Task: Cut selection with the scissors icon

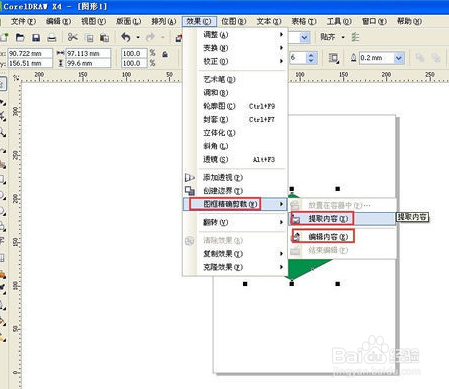Action: tap(72, 37)
